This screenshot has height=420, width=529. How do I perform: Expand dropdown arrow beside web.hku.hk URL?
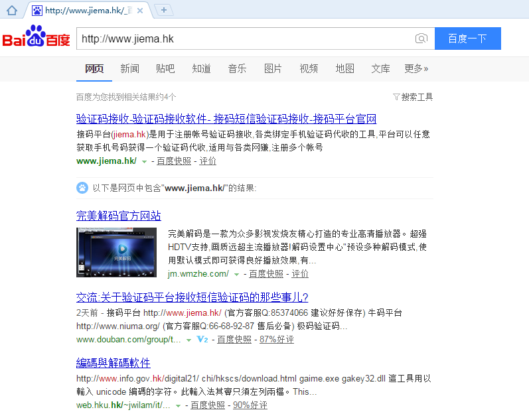178,405
